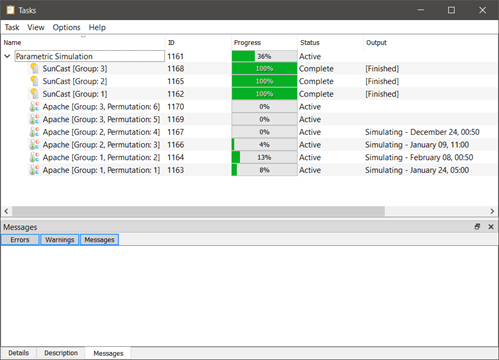This screenshot has height=360, width=499.
Task: Click the 8% progress bar for task 1163
Action: [x=264, y=170]
